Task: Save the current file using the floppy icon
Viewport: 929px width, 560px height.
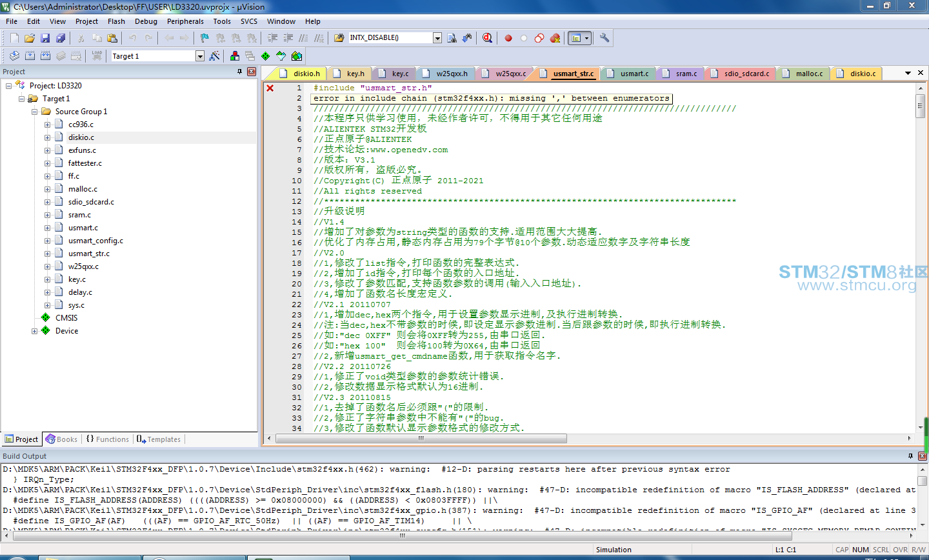Action: pos(45,38)
